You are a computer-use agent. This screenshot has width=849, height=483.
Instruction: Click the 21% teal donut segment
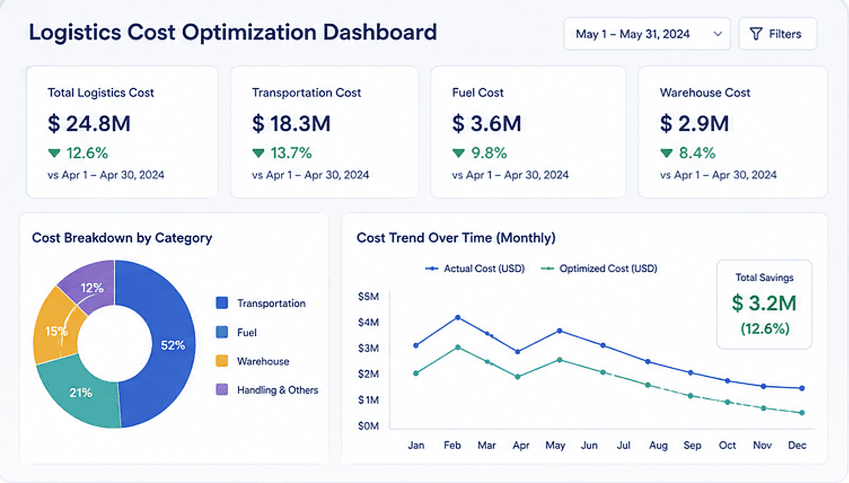[80, 393]
